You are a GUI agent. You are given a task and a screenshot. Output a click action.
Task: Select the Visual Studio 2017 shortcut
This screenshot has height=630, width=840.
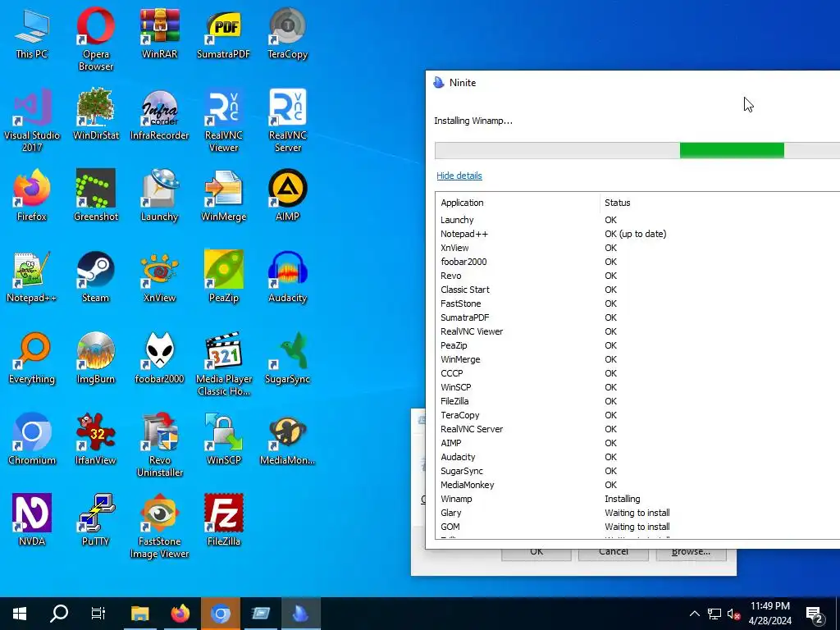click(32, 120)
